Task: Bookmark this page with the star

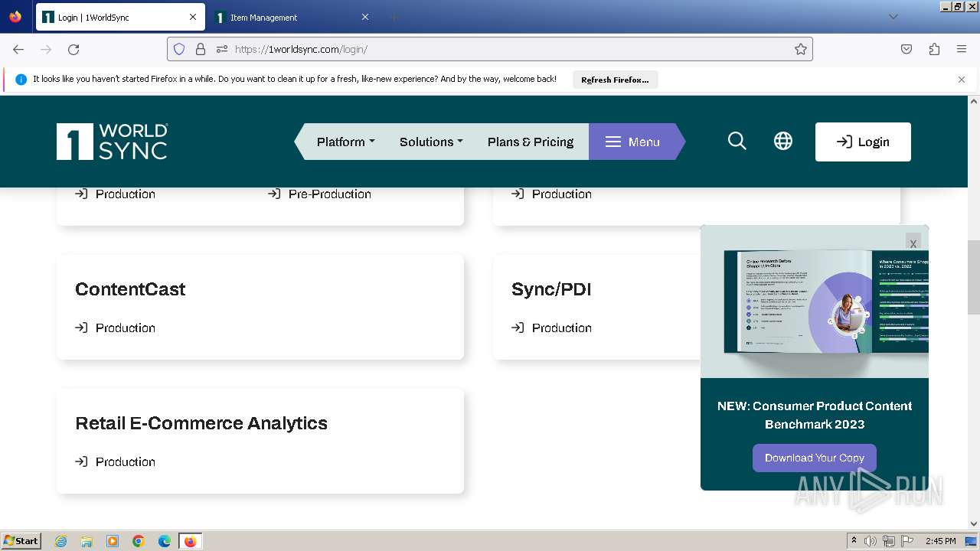Action: 801,49
